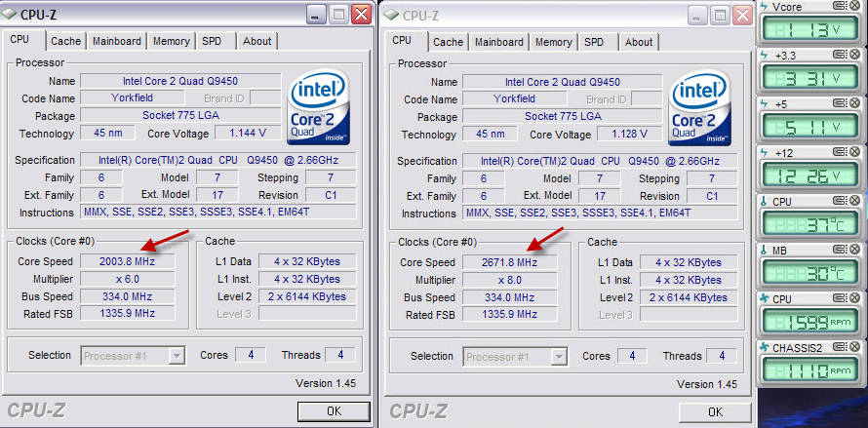Close the +12 voltage widget
The width and height of the screenshot is (868, 428).
854,152
